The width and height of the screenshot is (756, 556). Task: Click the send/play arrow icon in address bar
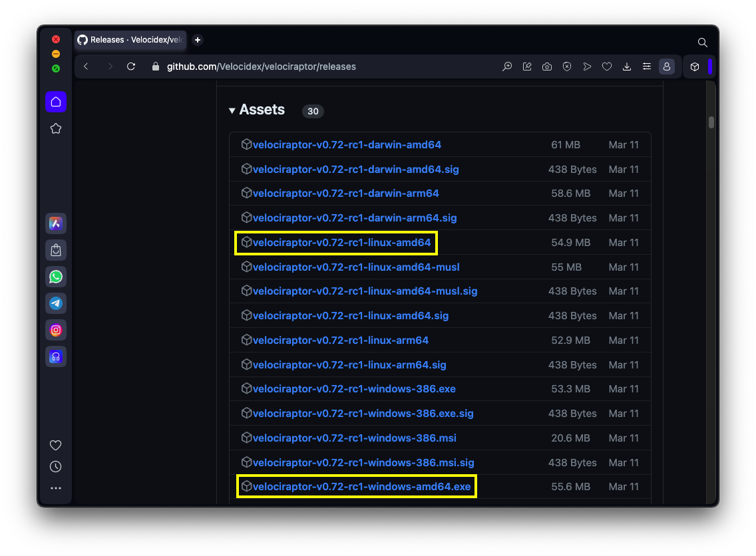587,67
